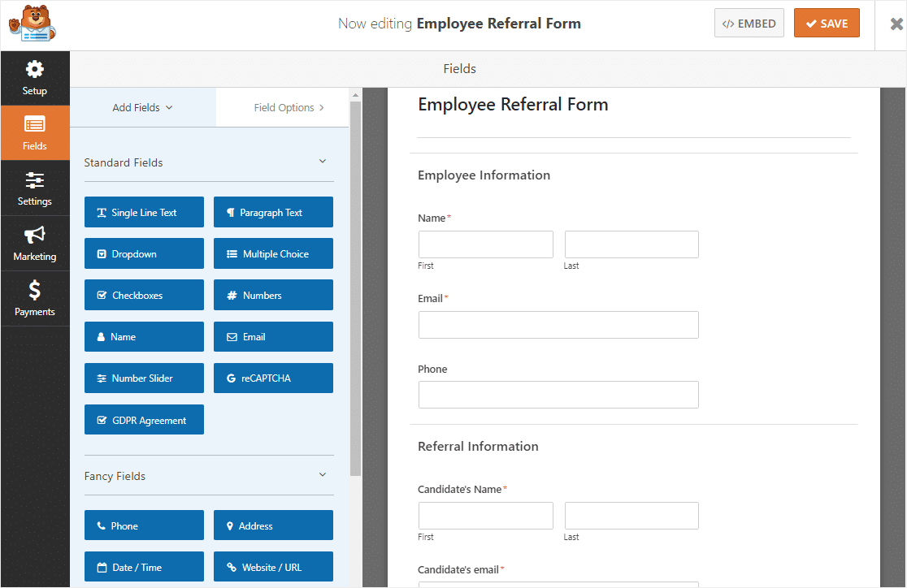Click the fields panel scrollbar
Screen dimensions: 907x588
pos(355,288)
